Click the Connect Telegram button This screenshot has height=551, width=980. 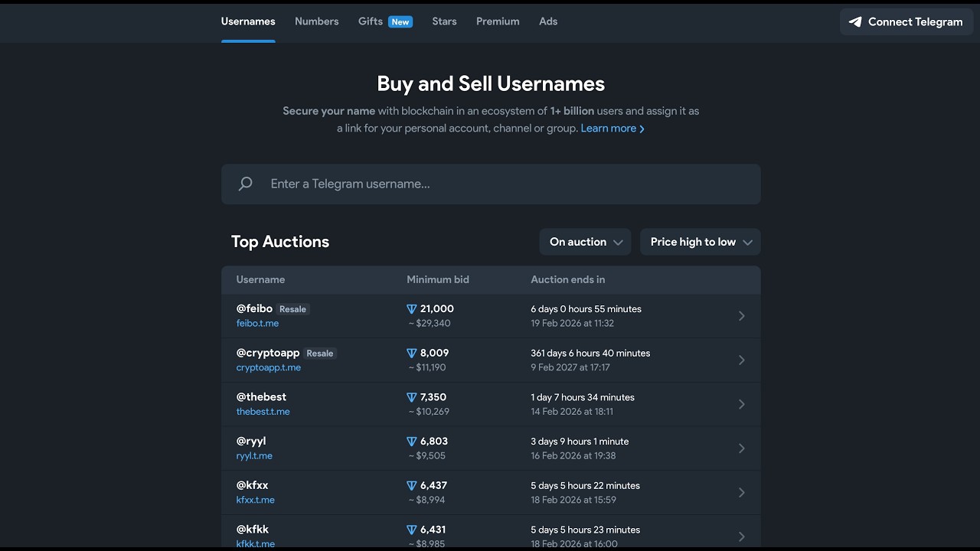point(906,22)
